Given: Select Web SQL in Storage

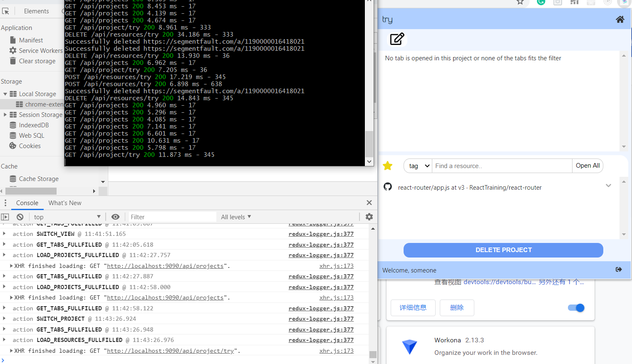Looking at the screenshot, I should pyautogui.click(x=27, y=136).
